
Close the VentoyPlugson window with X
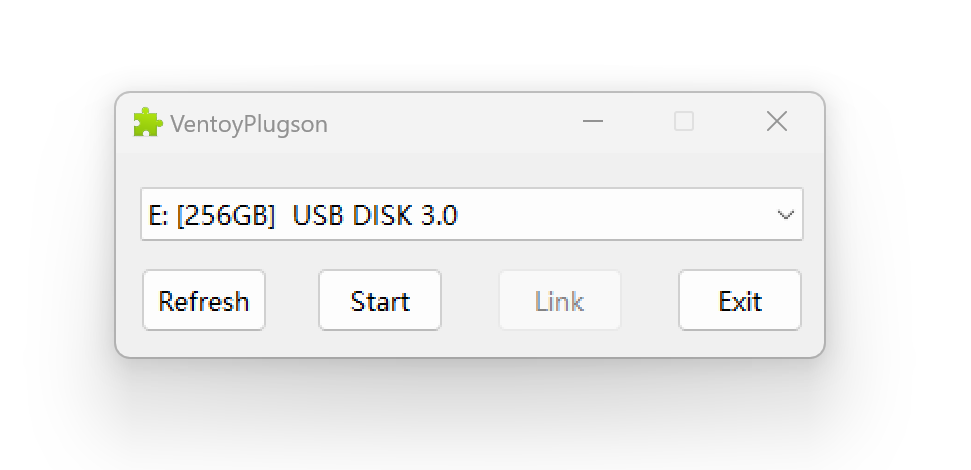coord(776,122)
